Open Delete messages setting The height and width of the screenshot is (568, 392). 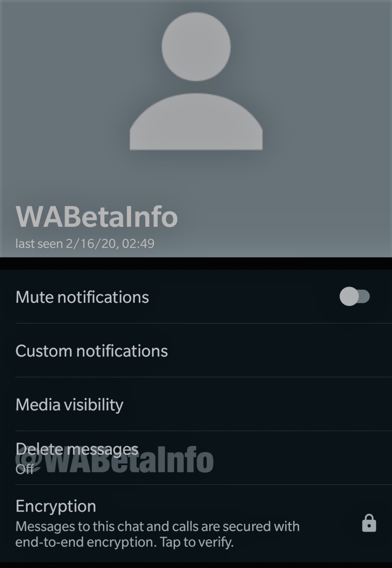[x=196, y=458]
